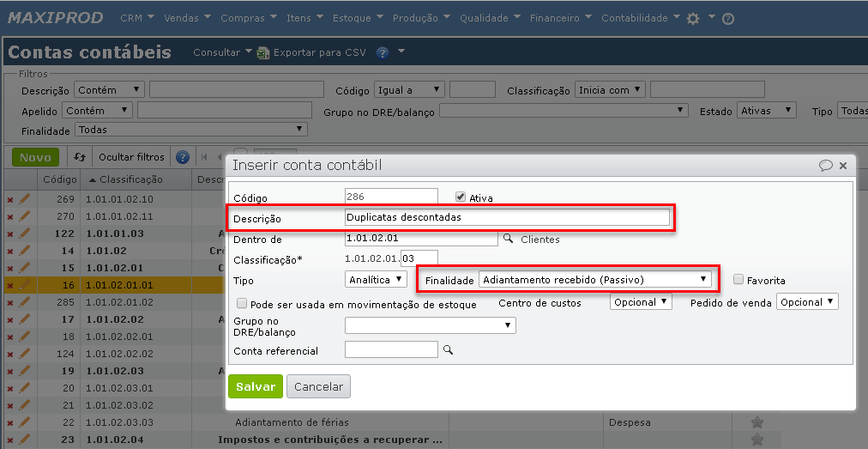The height and width of the screenshot is (449, 868).
Task: Enable Pode ser usada em movimentação de estoque
Action: pos(241,304)
